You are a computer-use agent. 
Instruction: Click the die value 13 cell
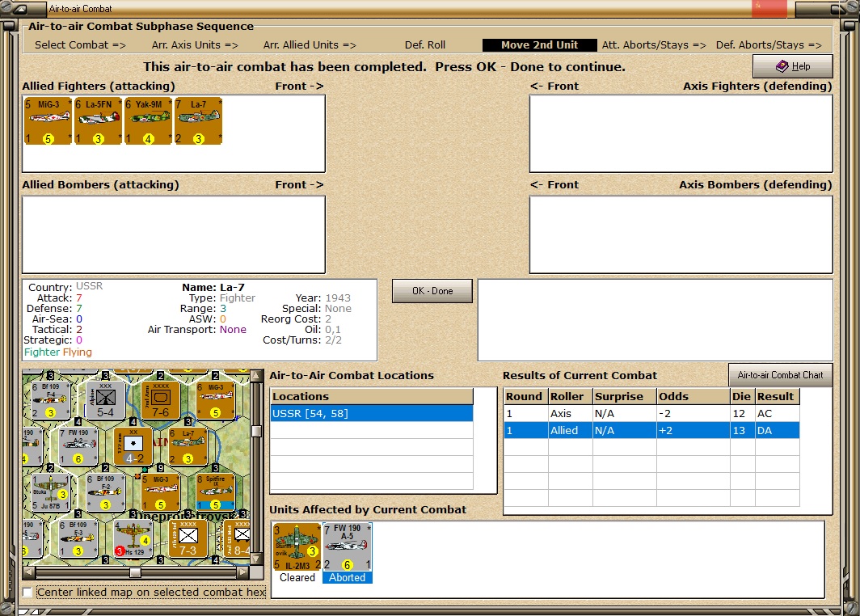pos(743,431)
